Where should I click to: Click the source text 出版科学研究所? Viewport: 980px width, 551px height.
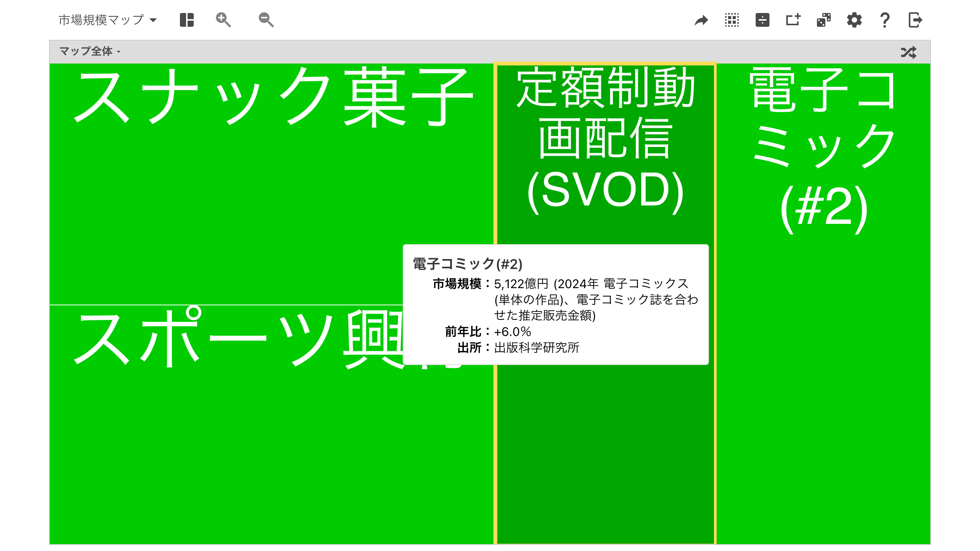537,347
